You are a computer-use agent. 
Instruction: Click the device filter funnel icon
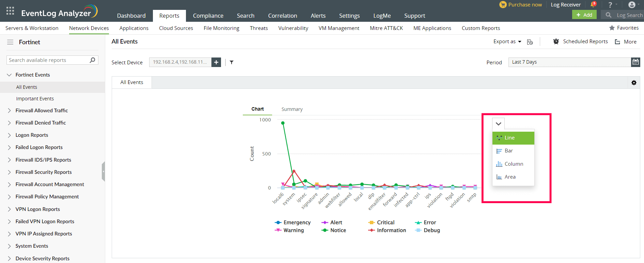[x=232, y=62]
